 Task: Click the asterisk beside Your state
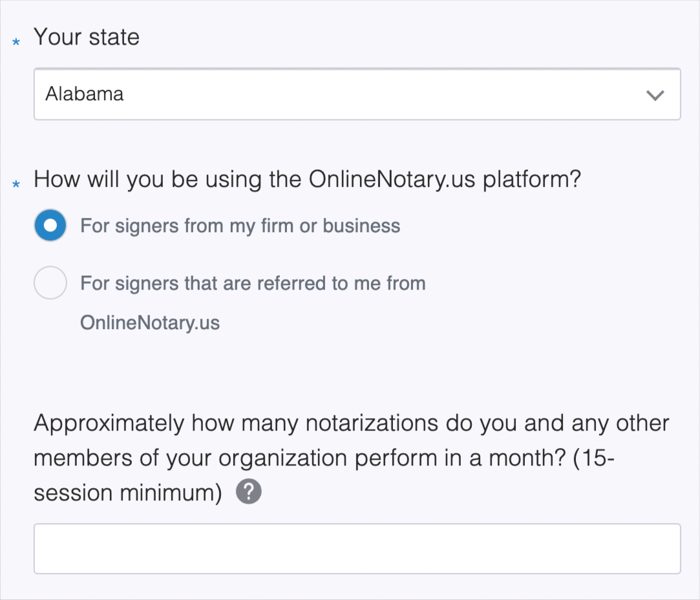click(x=17, y=41)
